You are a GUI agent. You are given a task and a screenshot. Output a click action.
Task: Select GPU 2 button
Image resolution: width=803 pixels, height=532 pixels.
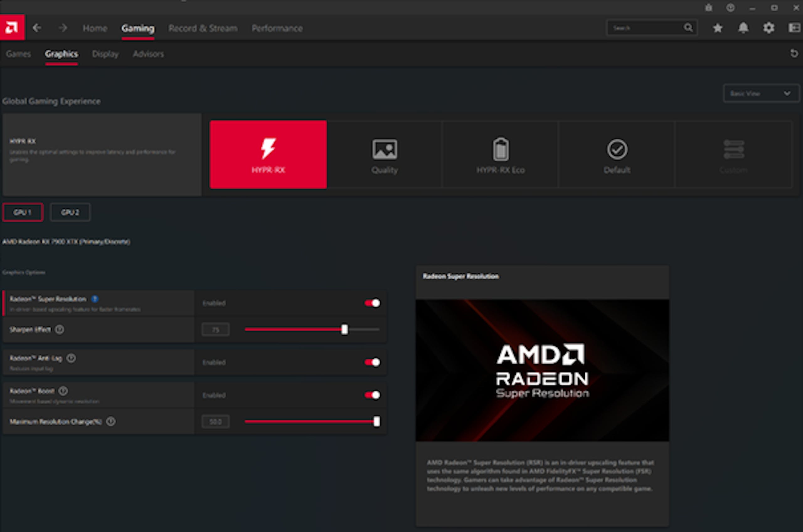[70, 213]
